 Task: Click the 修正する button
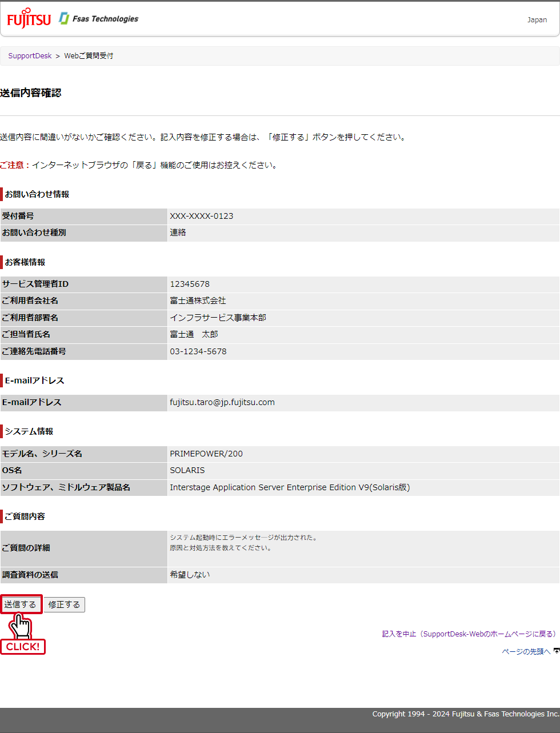[x=65, y=604]
